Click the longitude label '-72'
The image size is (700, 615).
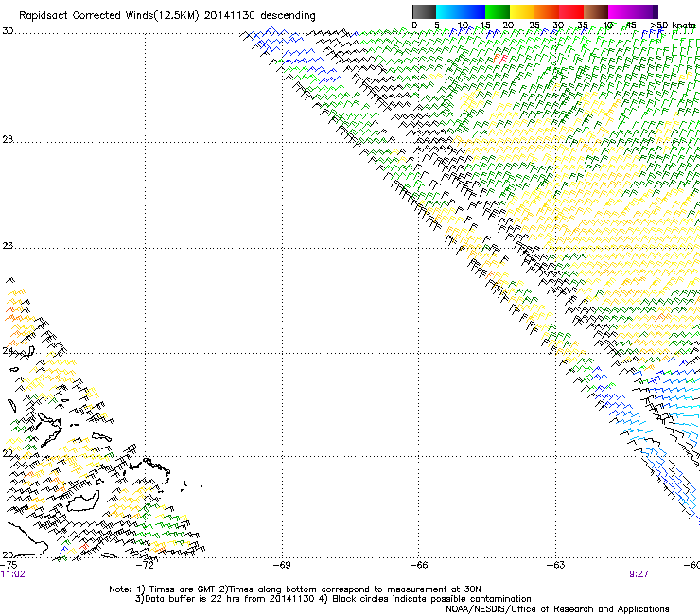point(145,565)
